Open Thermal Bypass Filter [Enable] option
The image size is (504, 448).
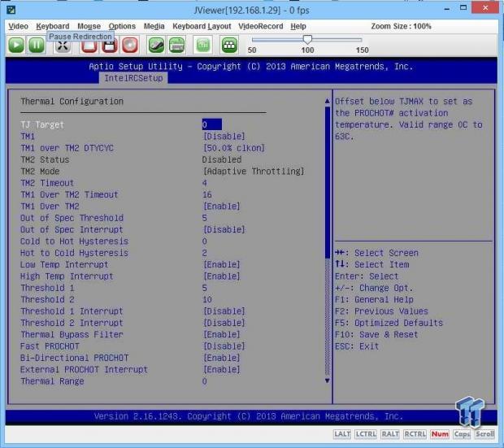pos(221,334)
